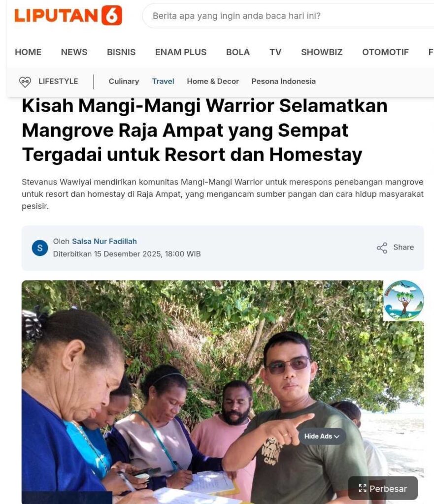The image size is (434, 504).
Task: Select the Travel tab
Action: [163, 81]
